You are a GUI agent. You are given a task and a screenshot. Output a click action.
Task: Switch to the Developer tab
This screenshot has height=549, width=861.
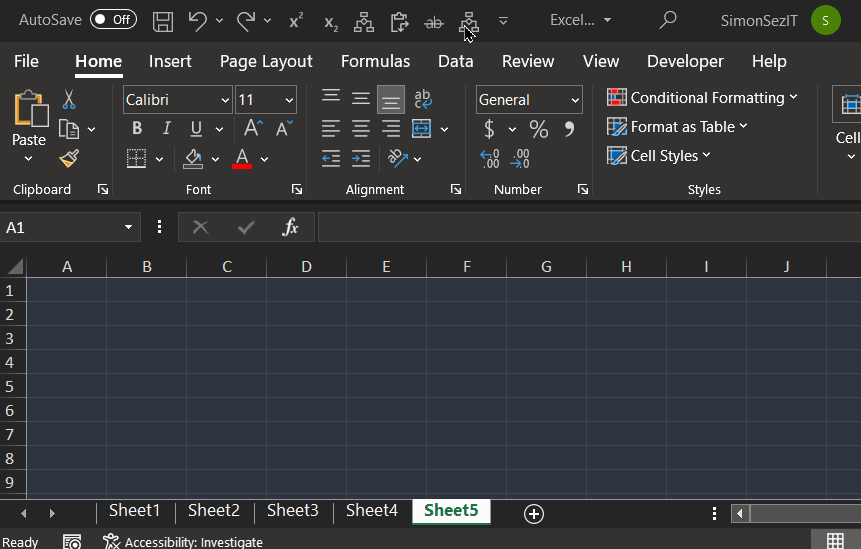(685, 61)
